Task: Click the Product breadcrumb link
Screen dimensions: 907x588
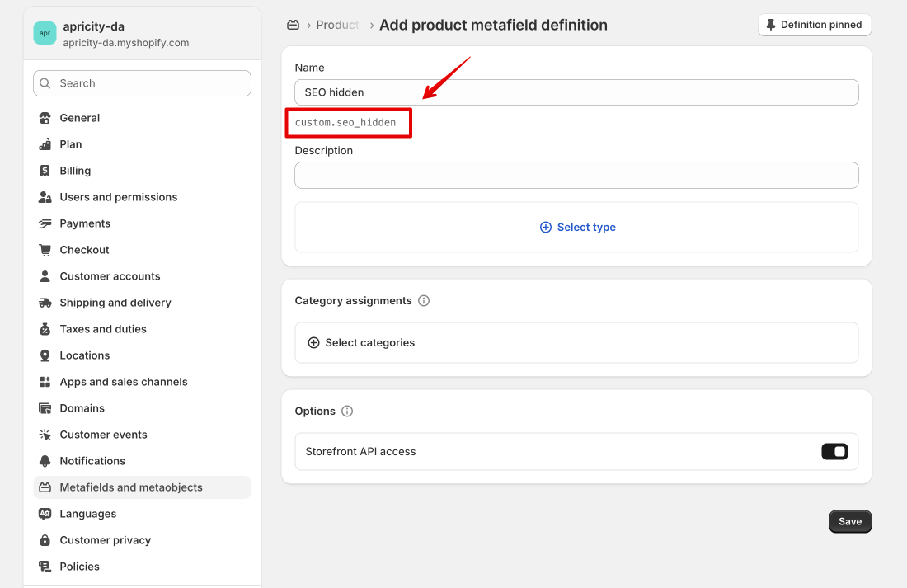Action: (x=337, y=25)
